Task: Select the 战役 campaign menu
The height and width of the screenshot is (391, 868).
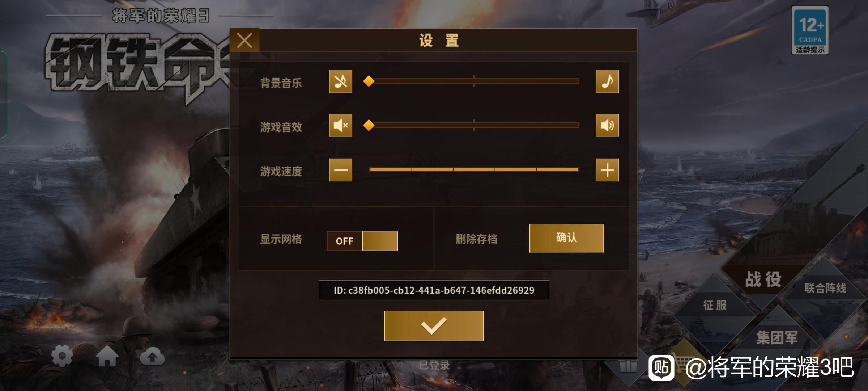Action: 763,279
